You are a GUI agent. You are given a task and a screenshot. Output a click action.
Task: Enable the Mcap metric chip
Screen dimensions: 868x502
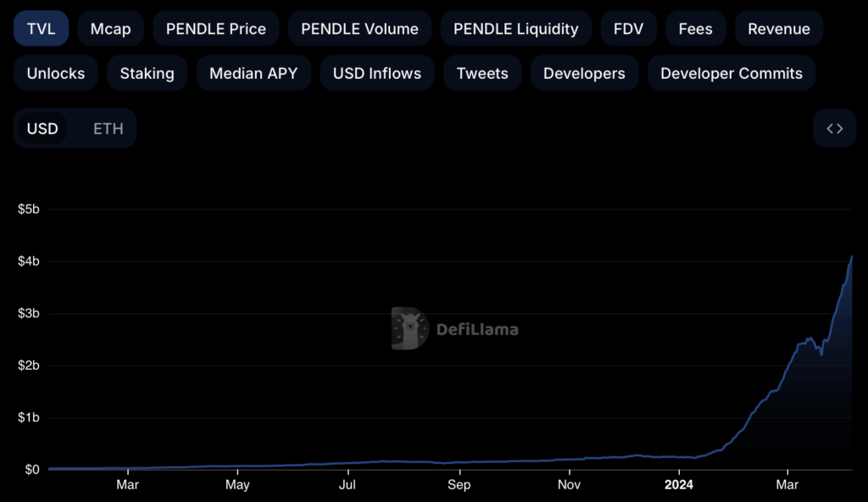111,29
